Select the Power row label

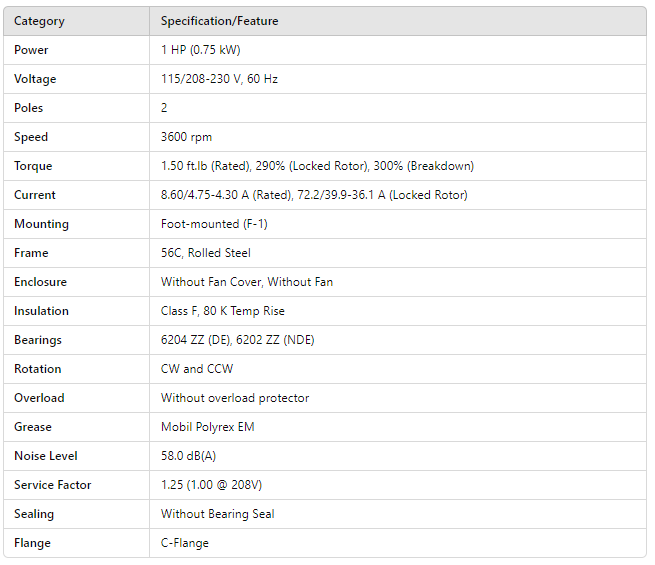31,50
